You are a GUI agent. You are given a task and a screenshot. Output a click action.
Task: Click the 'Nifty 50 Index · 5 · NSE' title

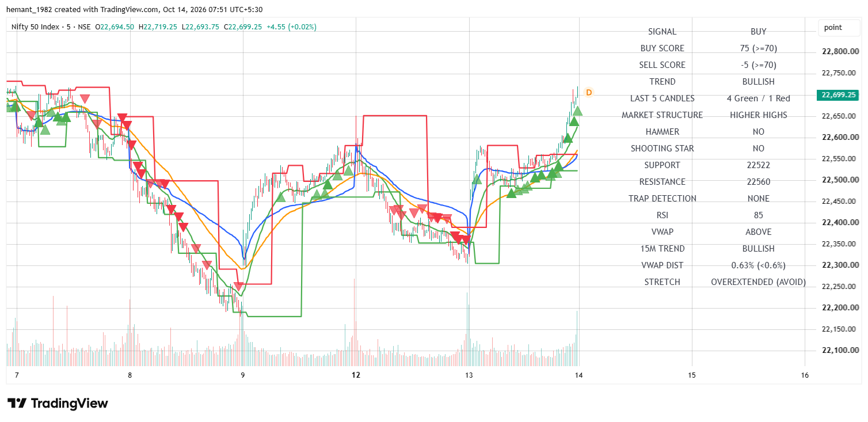click(x=51, y=26)
